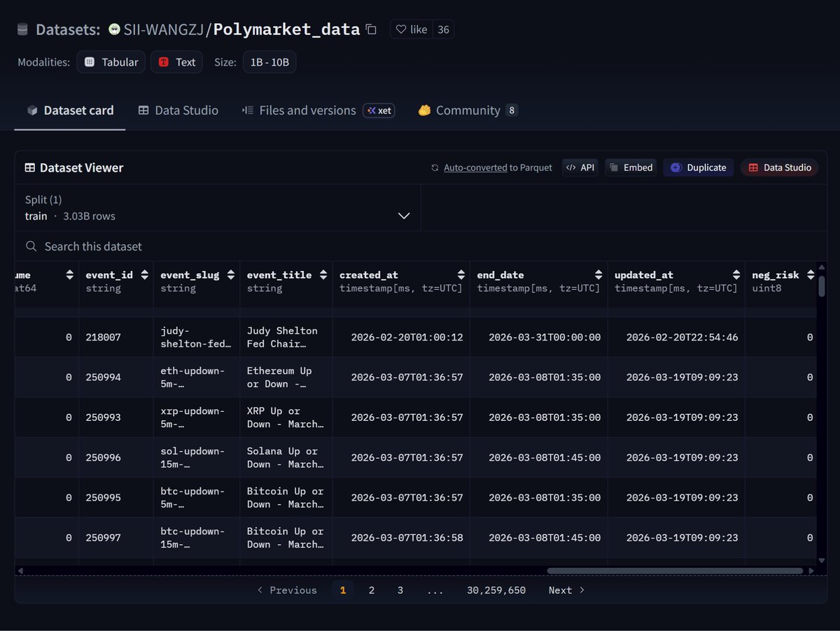Select created_at 2026-02-20T01:00:12 cell

(401, 338)
